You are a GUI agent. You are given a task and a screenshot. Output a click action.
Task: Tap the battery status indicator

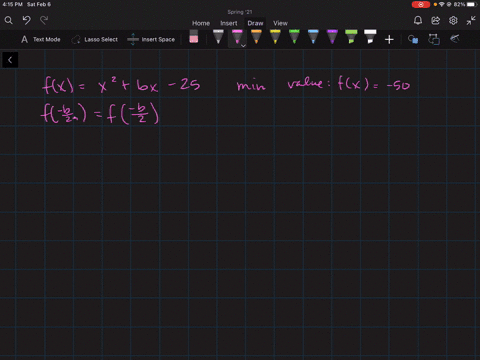pos(466,4)
